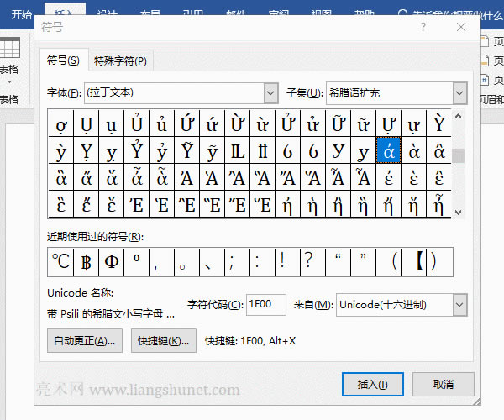Viewport: 504px width, 420px height.
Task: Click the 插入 insert button
Action: (372, 384)
